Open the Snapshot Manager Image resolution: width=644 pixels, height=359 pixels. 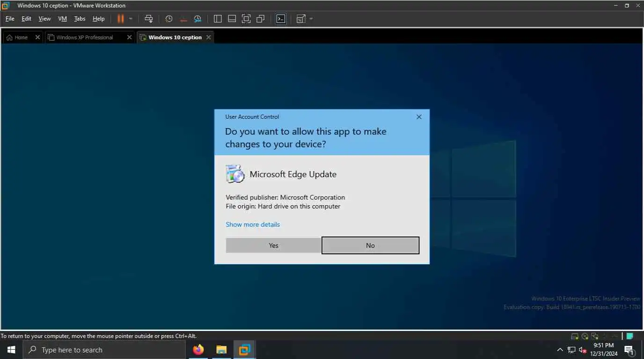[198, 19]
